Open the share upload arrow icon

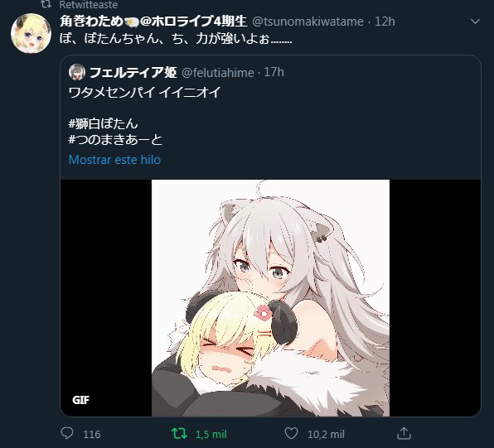[x=404, y=434]
